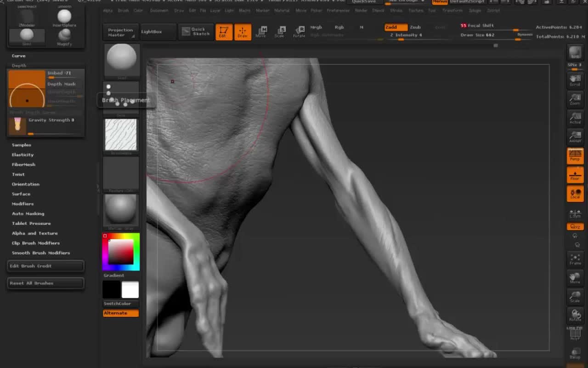
Task: Open the empty texture selector slot
Action: tap(121, 174)
